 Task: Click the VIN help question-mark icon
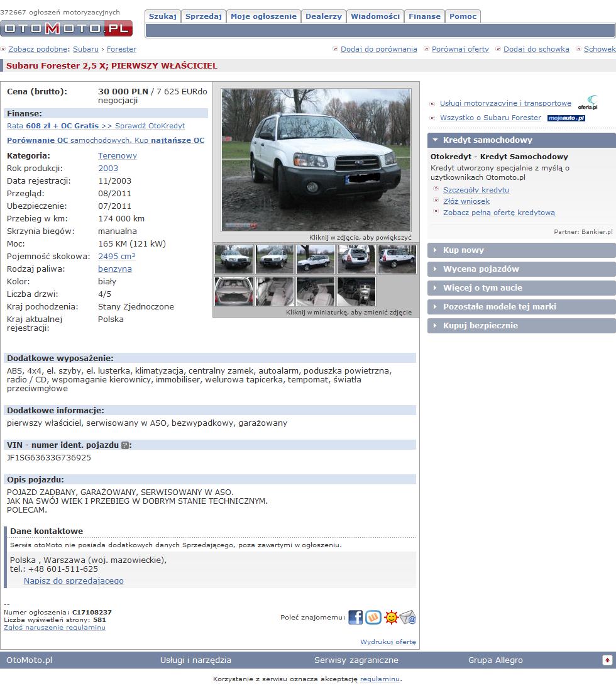pos(125,445)
